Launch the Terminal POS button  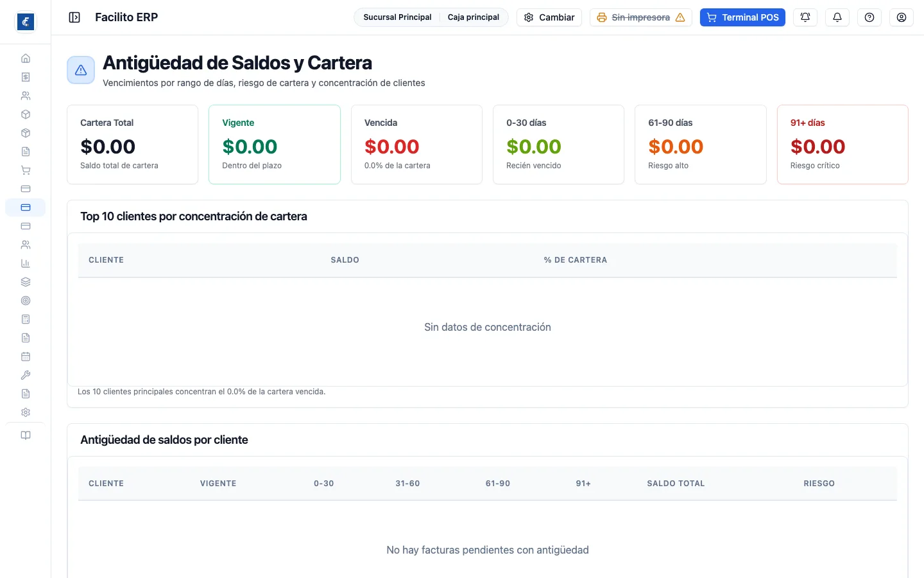[742, 17]
